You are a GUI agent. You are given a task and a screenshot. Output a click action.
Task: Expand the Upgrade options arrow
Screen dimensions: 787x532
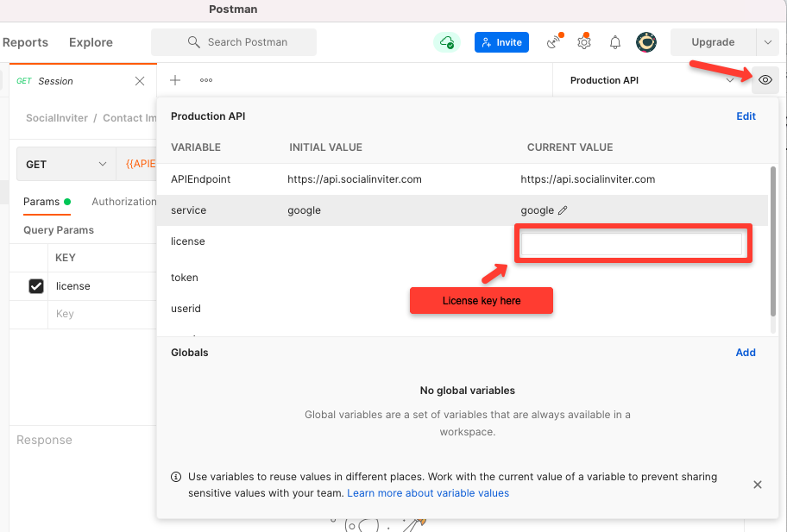pos(767,42)
